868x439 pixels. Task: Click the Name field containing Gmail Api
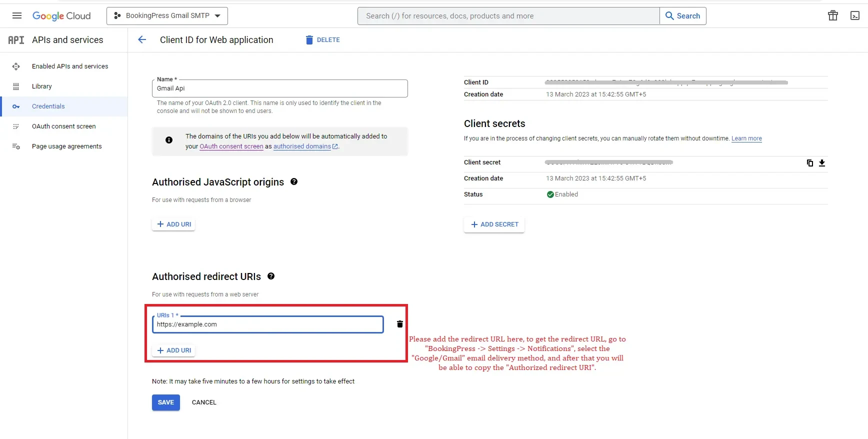click(280, 88)
